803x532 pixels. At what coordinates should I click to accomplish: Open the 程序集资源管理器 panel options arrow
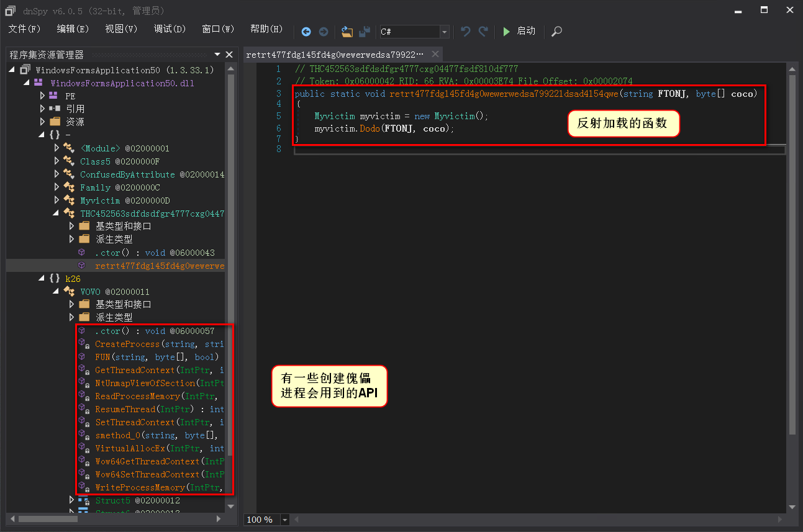point(217,55)
